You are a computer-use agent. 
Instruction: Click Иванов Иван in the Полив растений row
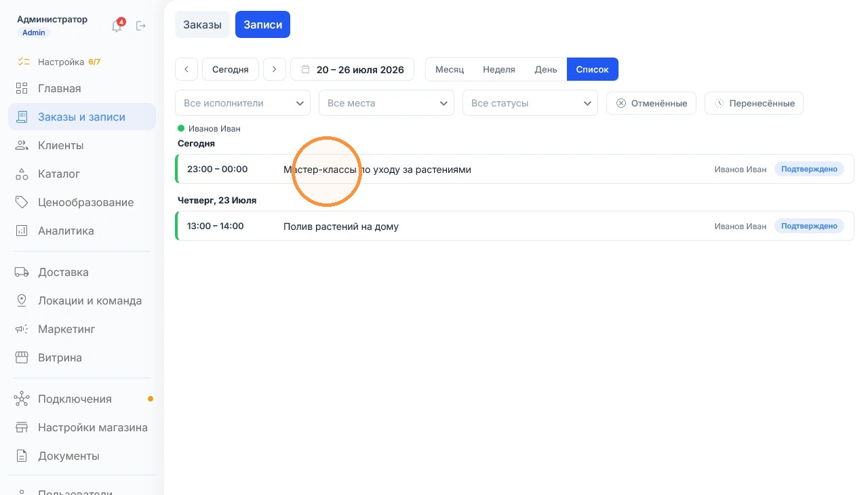[741, 226]
